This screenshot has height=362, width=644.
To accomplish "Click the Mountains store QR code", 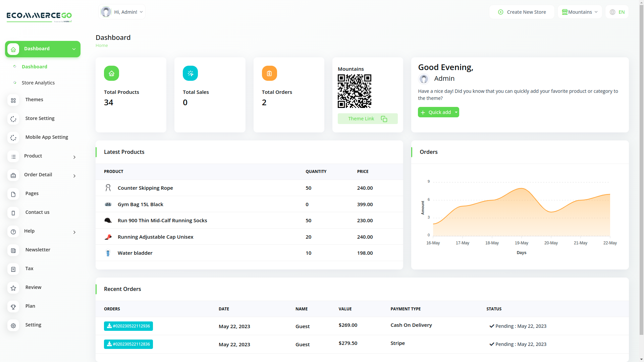I will [354, 91].
